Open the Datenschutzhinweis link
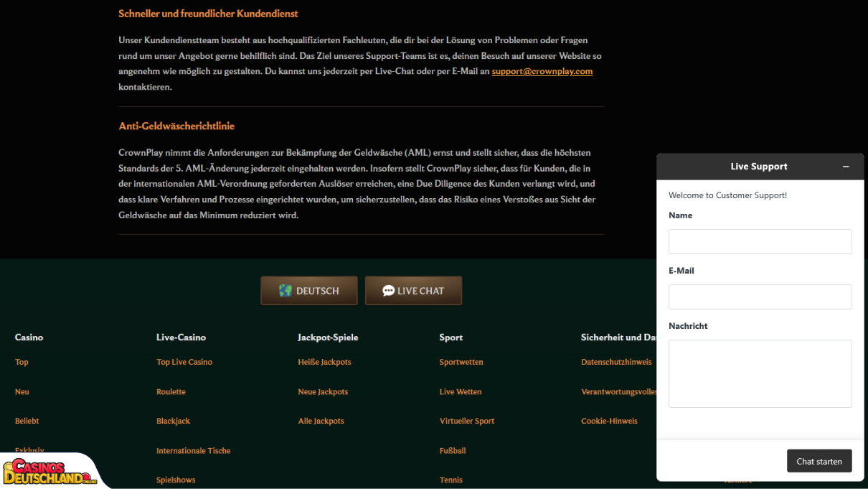This screenshot has width=868, height=489. click(616, 362)
